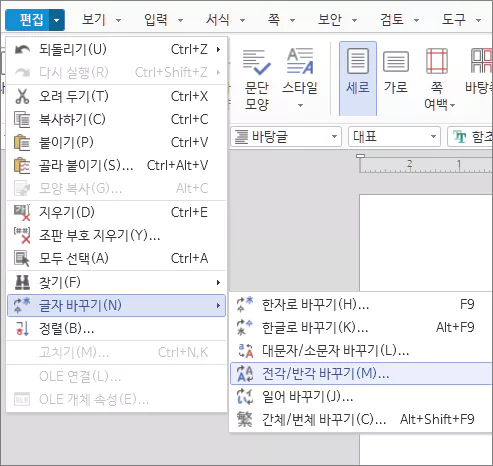Choose 붙이기(P) menu entry
493x466 pixels.
(116, 143)
